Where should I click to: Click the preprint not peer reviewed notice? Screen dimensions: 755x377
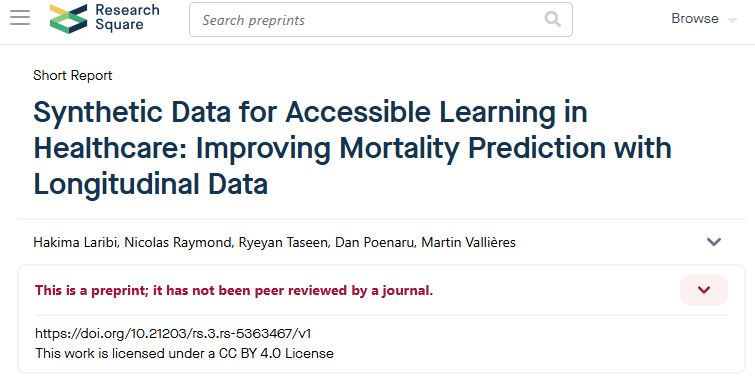pyautogui.click(x=234, y=290)
